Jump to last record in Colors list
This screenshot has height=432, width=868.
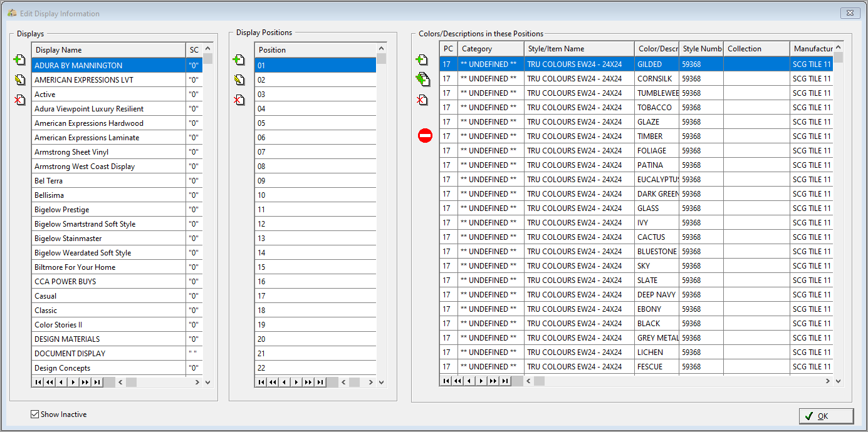tap(505, 381)
